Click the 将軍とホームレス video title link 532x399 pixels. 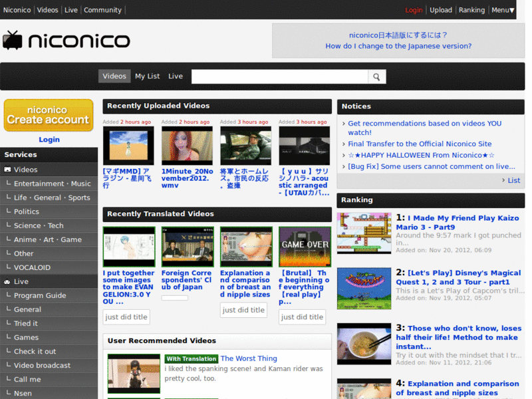click(x=245, y=178)
